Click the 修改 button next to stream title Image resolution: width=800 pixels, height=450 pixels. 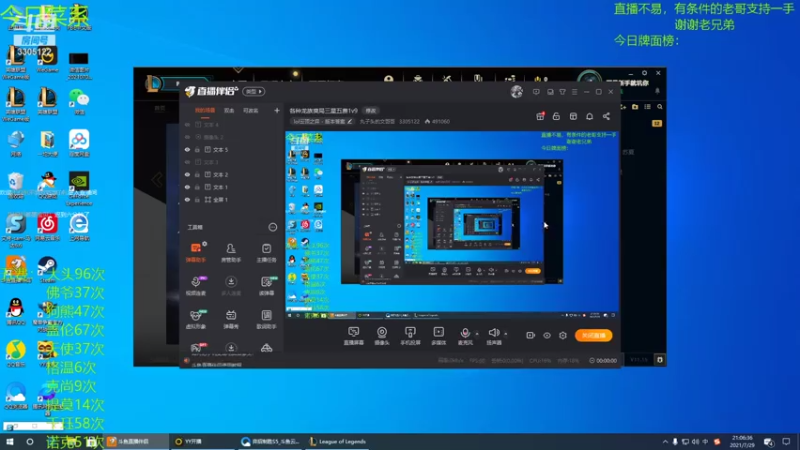[370, 111]
